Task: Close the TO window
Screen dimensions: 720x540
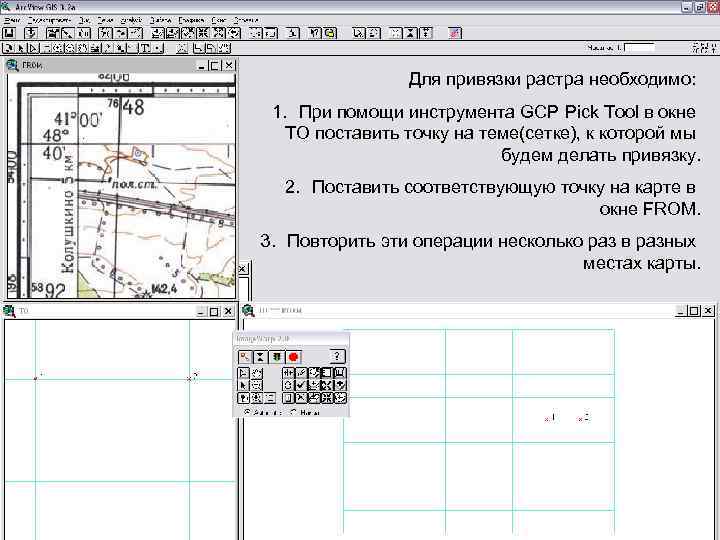Action: pyautogui.click(x=228, y=311)
